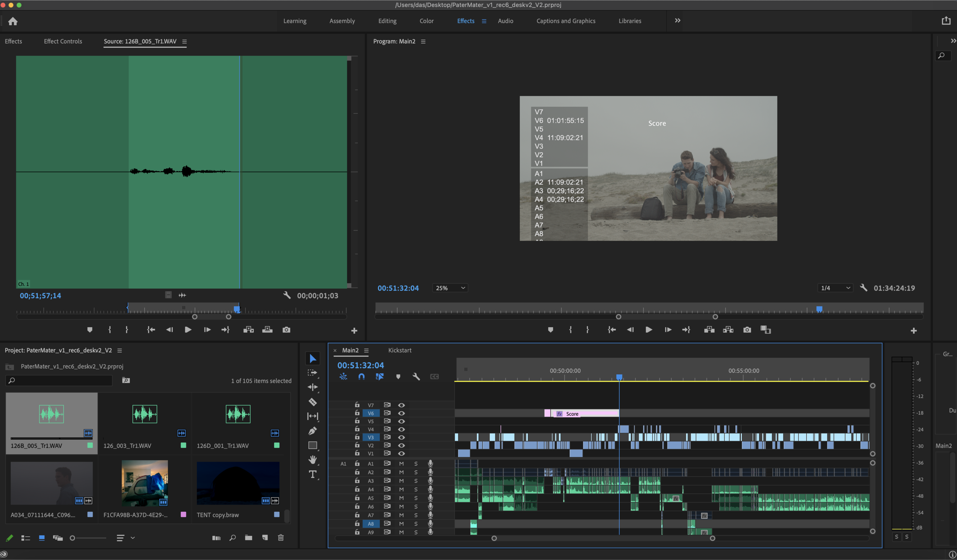Switch to the Color workspace
Image resolution: width=957 pixels, height=560 pixels.
[426, 21]
